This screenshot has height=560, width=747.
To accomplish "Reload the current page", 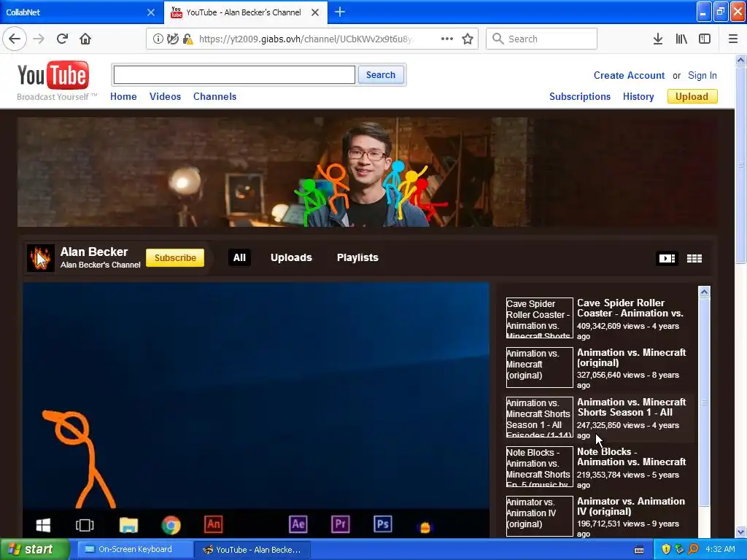I will pos(62,39).
